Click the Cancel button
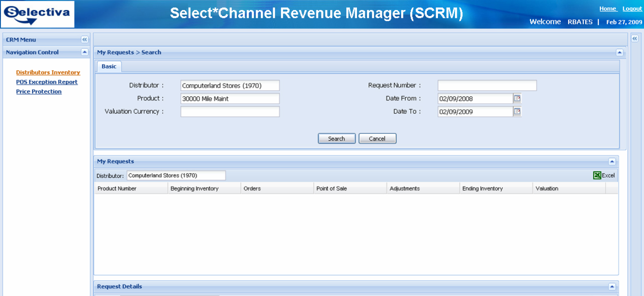Screen dimensions: 644x296 coord(377,139)
